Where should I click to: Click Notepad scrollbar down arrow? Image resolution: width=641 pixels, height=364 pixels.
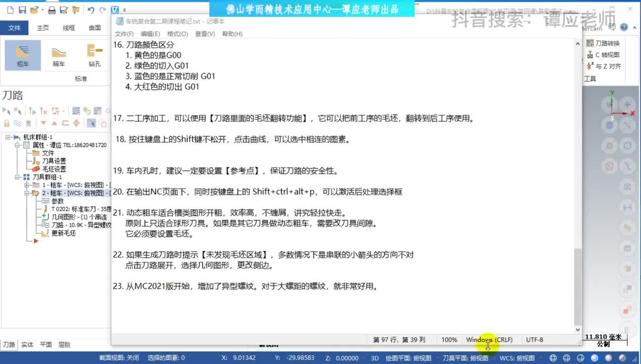coord(578,330)
